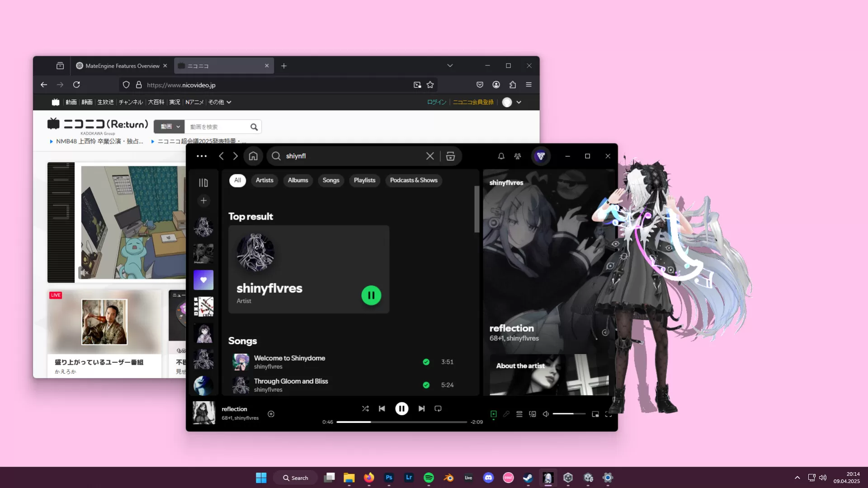Open the ログイン link on Nicovideo

(436, 102)
